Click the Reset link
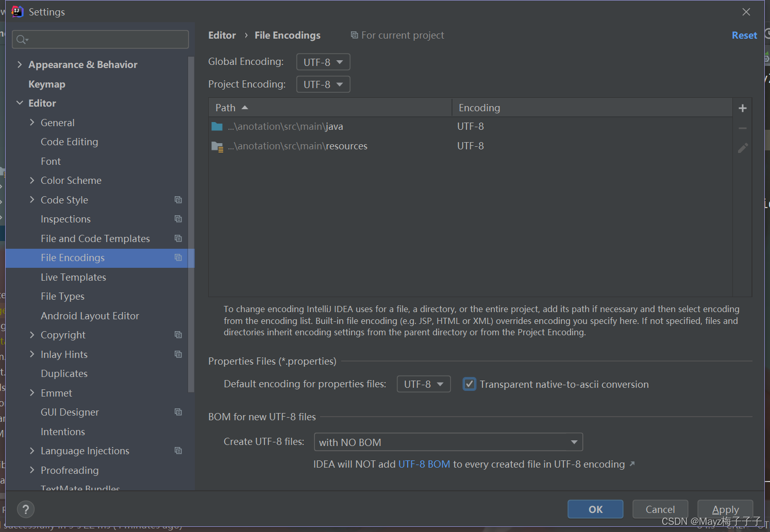 click(744, 35)
